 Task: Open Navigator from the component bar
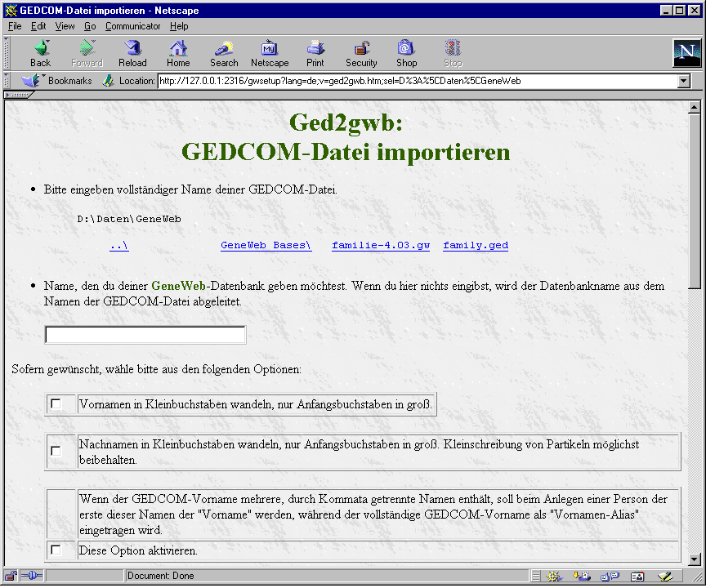click(554, 577)
